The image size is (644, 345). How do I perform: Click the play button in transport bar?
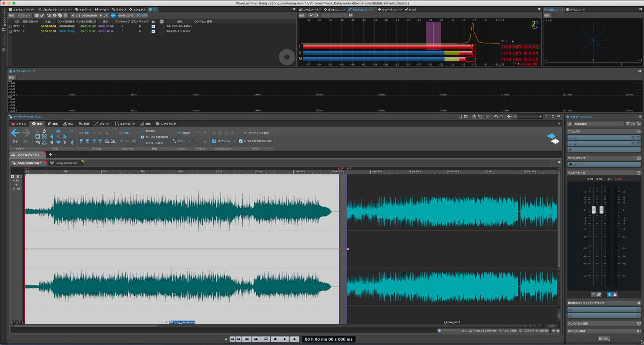point(285,339)
